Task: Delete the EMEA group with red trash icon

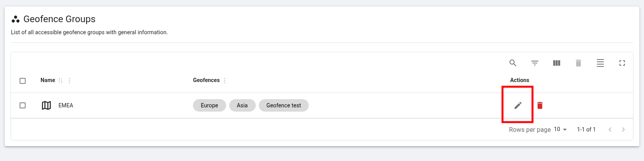Action: pyautogui.click(x=540, y=105)
